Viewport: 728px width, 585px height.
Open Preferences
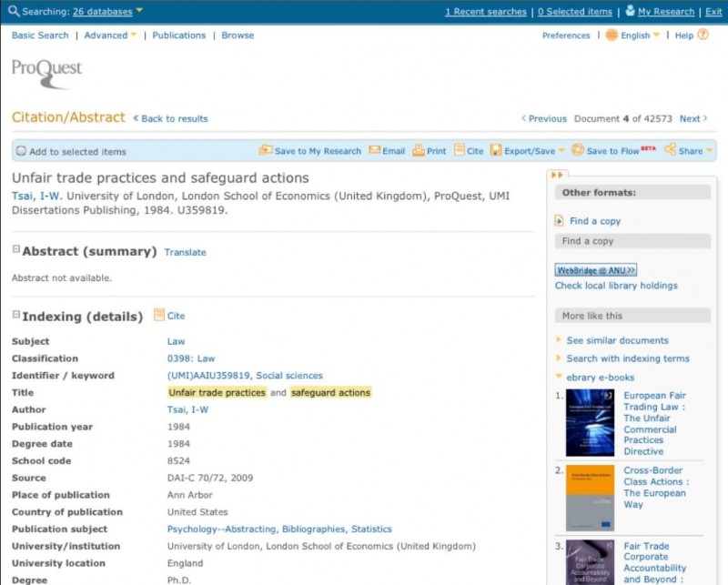[x=566, y=35]
